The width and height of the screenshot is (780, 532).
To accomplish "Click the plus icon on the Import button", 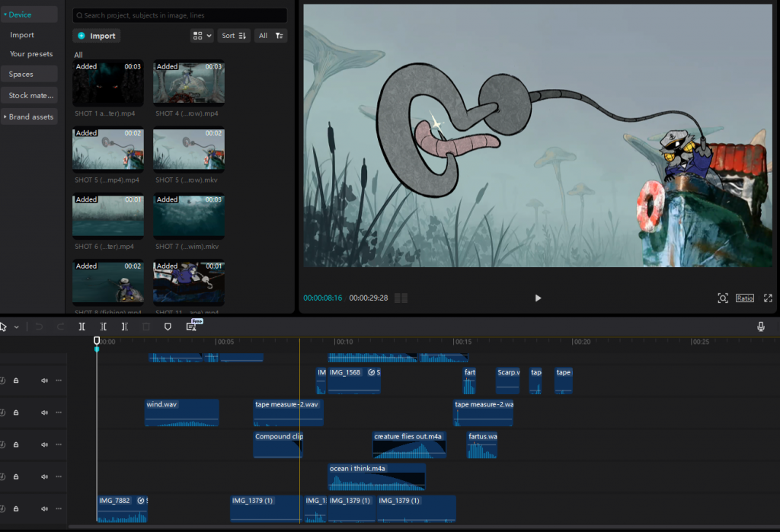I will click(x=82, y=36).
